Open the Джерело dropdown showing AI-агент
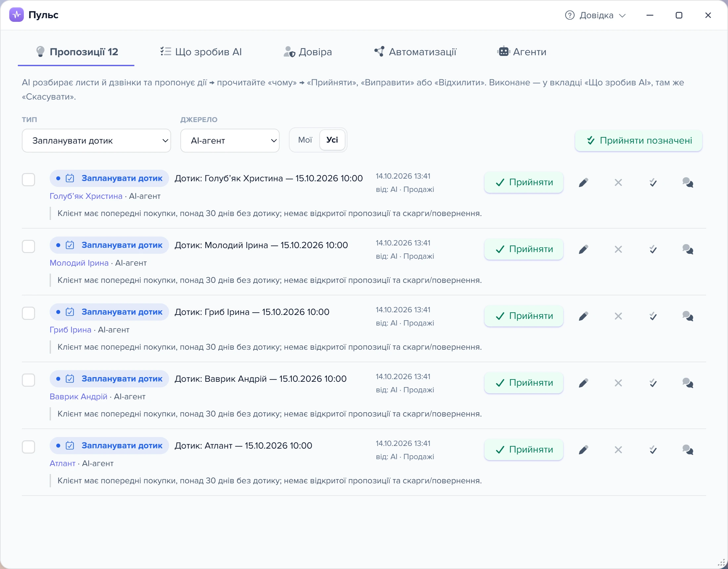This screenshot has width=728, height=569. (x=230, y=141)
